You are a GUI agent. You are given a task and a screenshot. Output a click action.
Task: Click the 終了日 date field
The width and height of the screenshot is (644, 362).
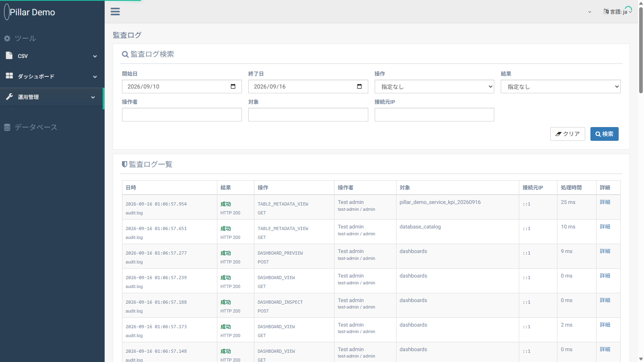(308, 86)
